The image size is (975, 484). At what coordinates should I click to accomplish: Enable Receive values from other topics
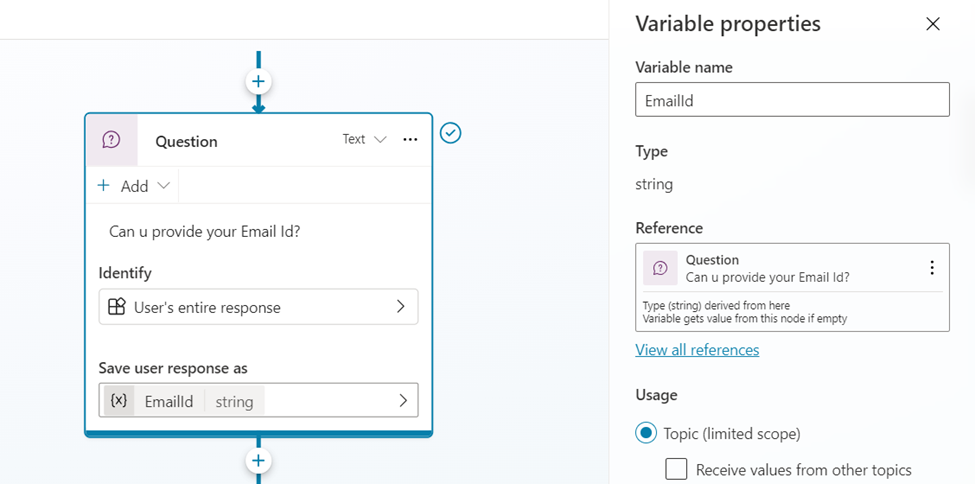pyautogui.click(x=676, y=469)
